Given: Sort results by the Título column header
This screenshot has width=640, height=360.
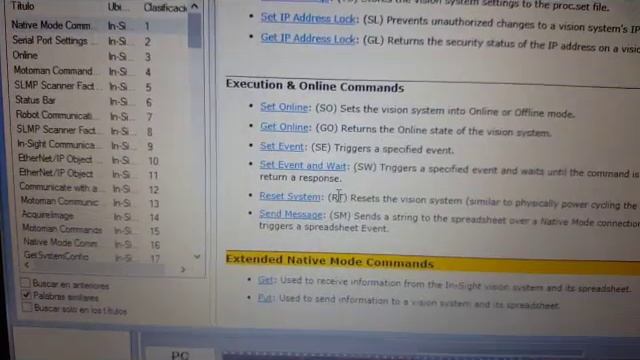Looking at the screenshot, I should click(x=23, y=6).
